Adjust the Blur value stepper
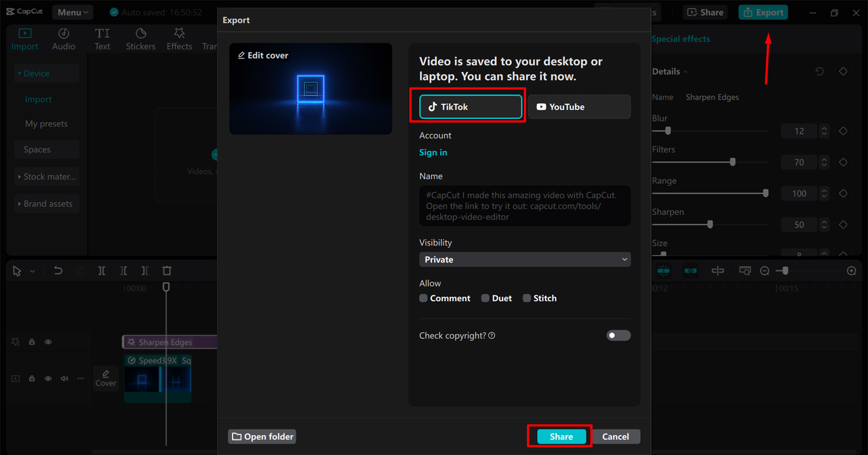The width and height of the screenshot is (868, 455). point(824,131)
